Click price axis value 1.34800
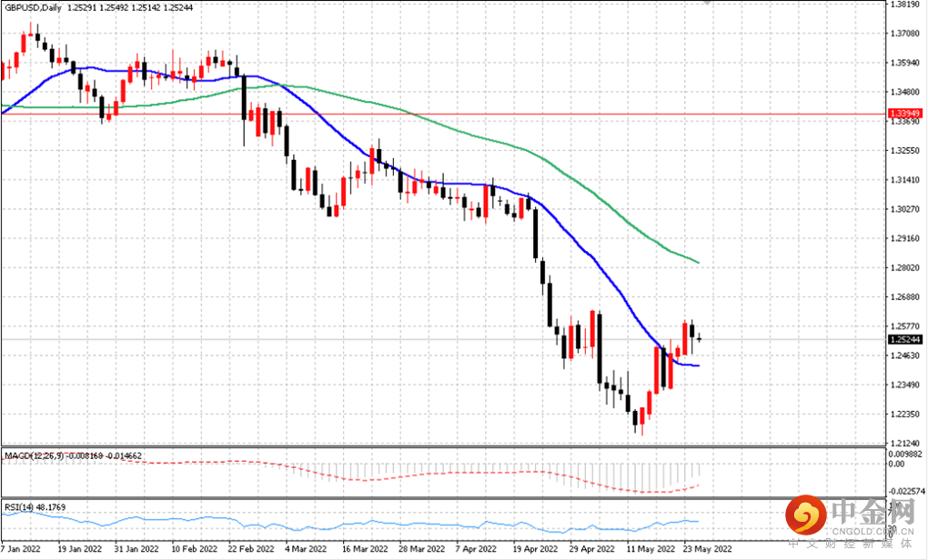Image resolution: width=928 pixels, height=560 pixels. coord(905,92)
